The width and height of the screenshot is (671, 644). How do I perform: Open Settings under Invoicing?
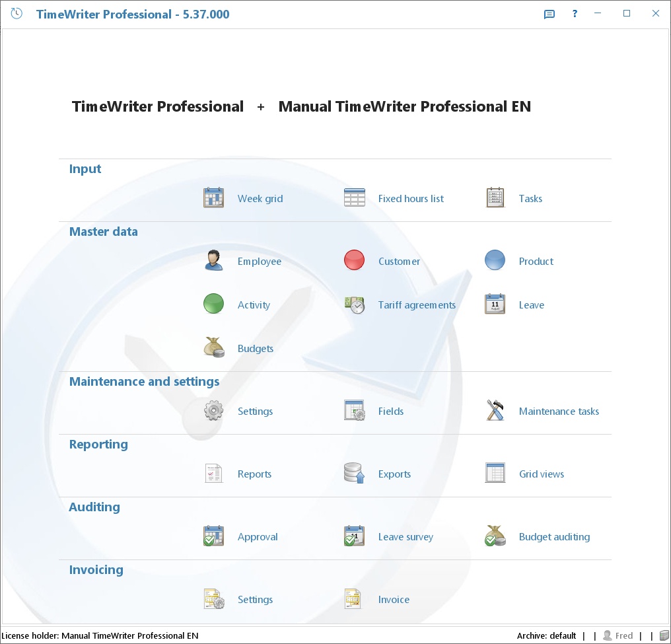(255, 600)
